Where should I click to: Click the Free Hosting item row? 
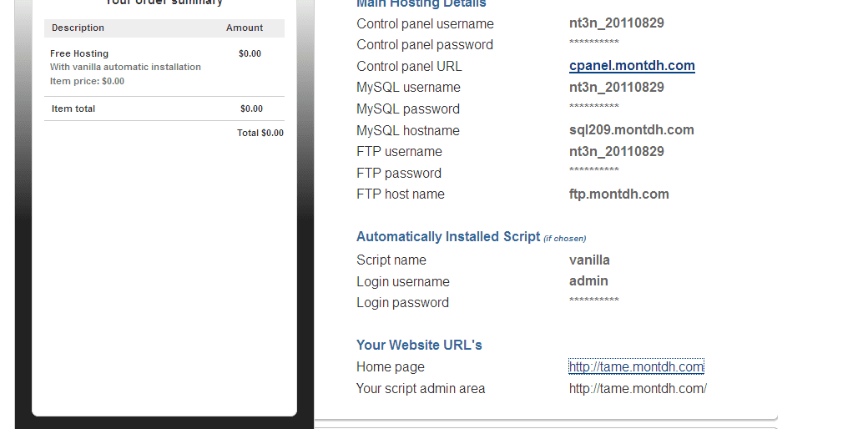tap(79, 54)
